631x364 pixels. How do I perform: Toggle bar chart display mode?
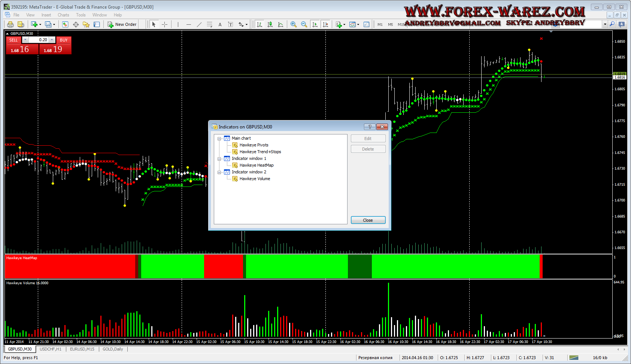pos(260,24)
